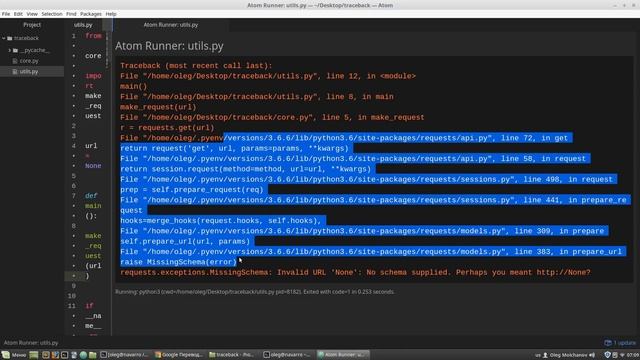Screen dimensions: 640x360
Task: Click the 07:09 clock in taskbar
Action: click(x=633, y=355)
